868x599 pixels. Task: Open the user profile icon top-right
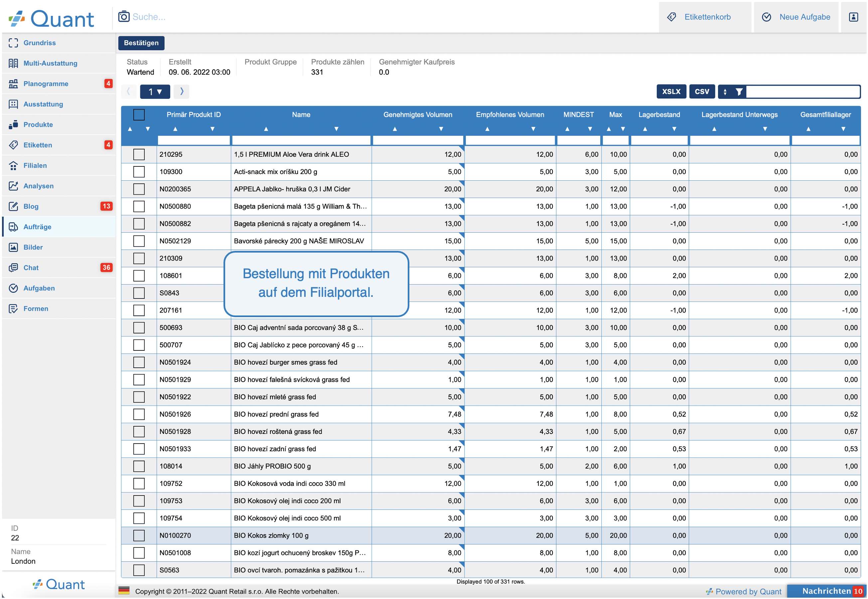coord(853,17)
